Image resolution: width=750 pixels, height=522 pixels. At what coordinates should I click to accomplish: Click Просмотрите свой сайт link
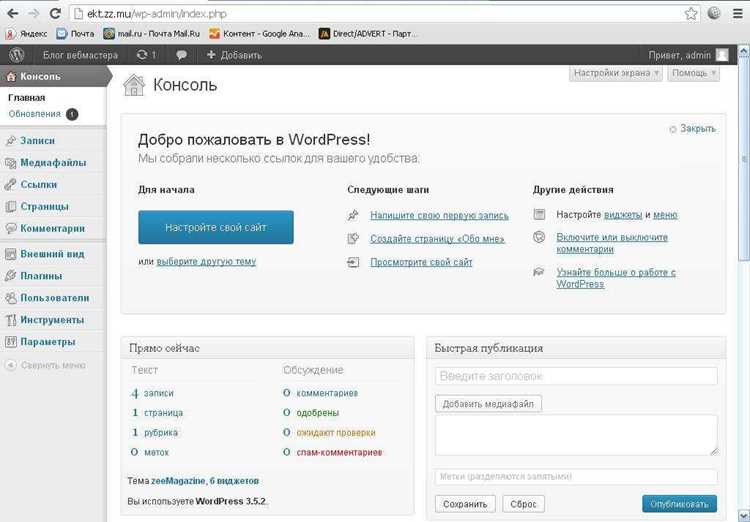coord(421,262)
